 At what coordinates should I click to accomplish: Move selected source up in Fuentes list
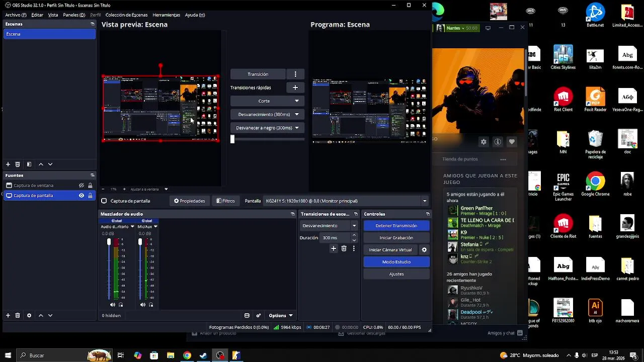pos(41,315)
